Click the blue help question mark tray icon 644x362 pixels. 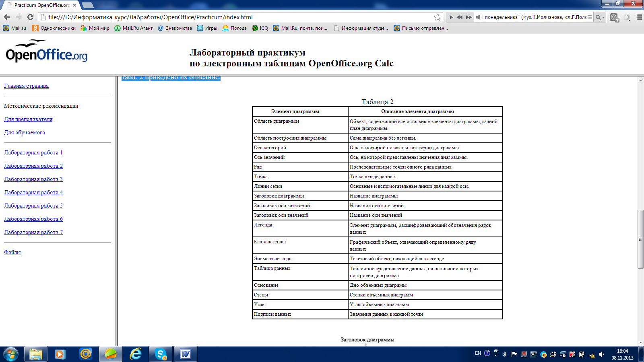(487, 353)
